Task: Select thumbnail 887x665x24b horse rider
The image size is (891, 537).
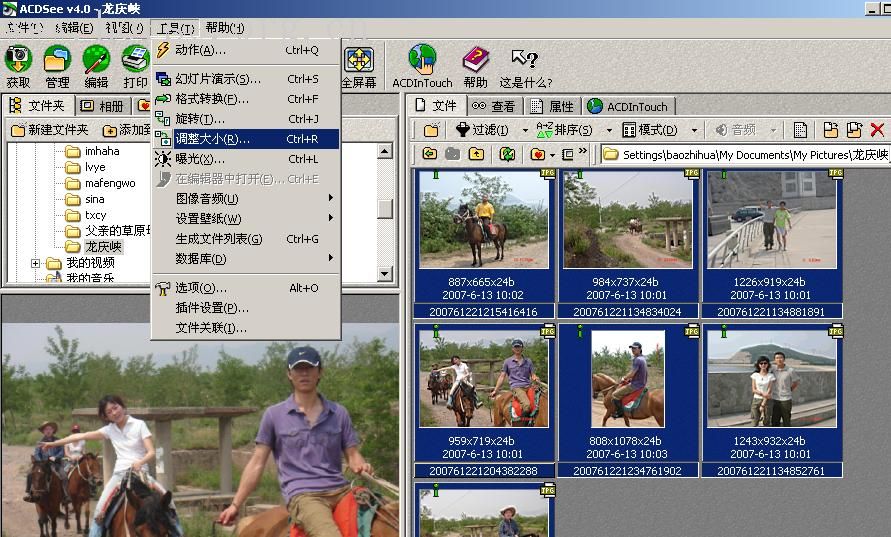Action: [x=484, y=243]
